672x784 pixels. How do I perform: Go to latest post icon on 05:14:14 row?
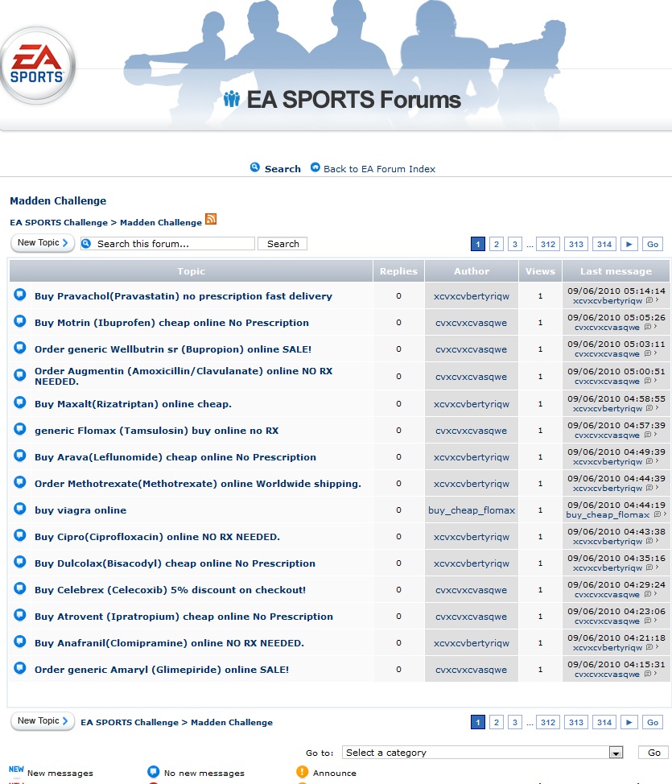point(652,300)
